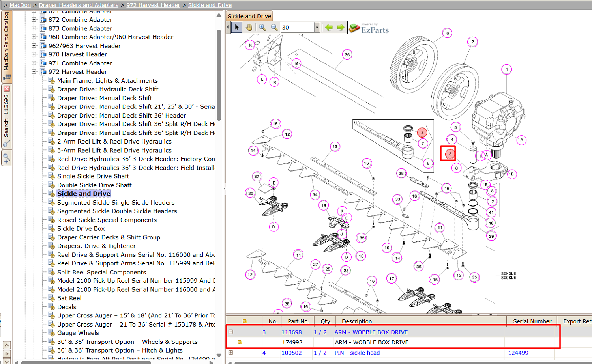Select callout 38 on the diagram
This screenshot has height=364, width=592.
tap(401, 174)
